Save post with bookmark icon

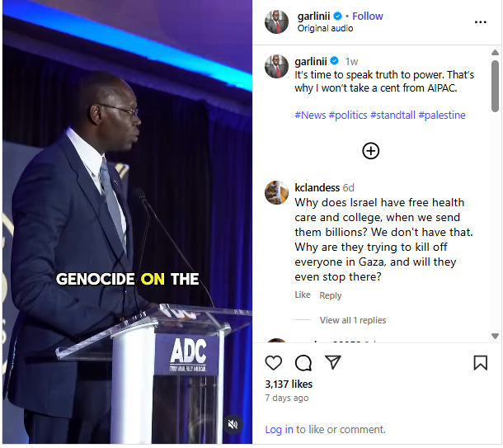point(480,363)
